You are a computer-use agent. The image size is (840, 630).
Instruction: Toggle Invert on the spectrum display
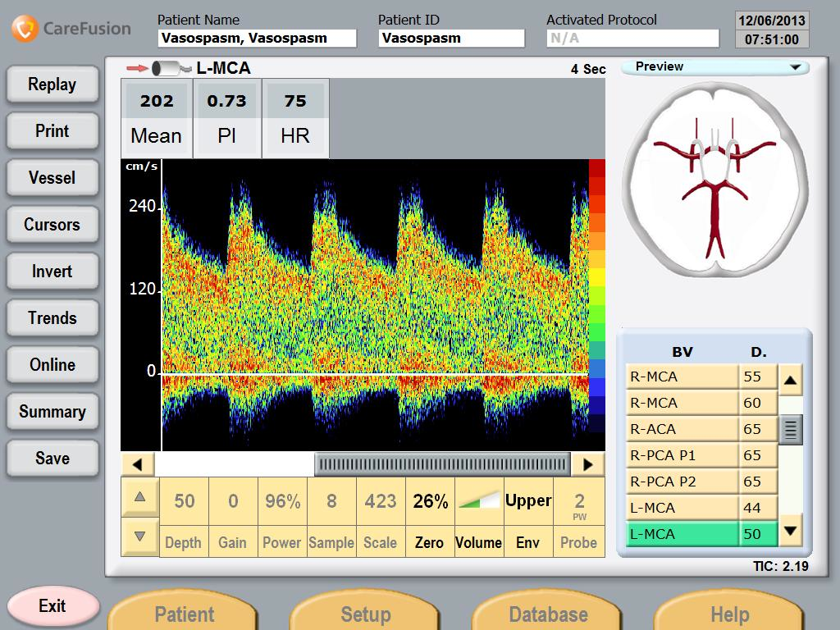click(x=52, y=272)
